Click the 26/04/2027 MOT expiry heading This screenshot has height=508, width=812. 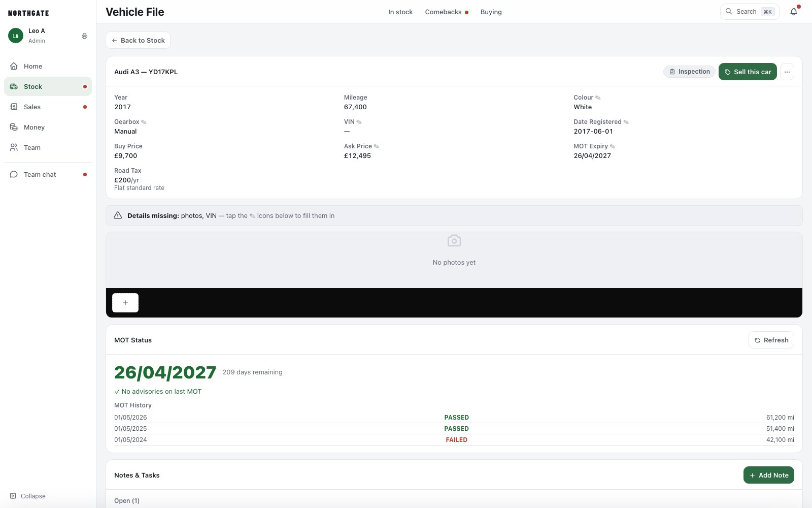(165, 372)
